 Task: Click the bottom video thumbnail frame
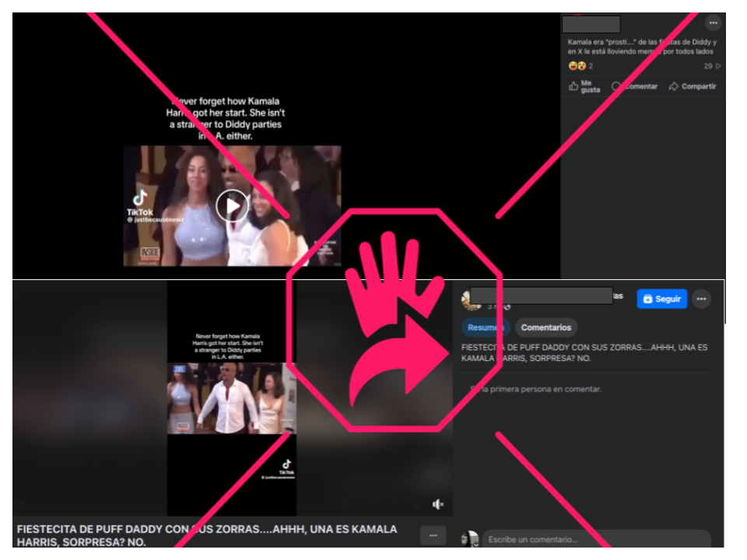pyautogui.click(x=232, y=398)
